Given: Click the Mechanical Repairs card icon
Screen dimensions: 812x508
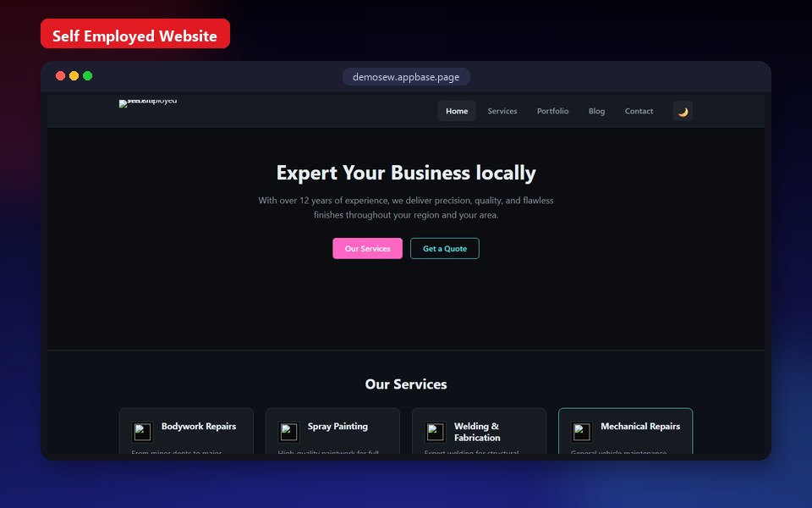Looking at the screenshot, I should [582, 432].
